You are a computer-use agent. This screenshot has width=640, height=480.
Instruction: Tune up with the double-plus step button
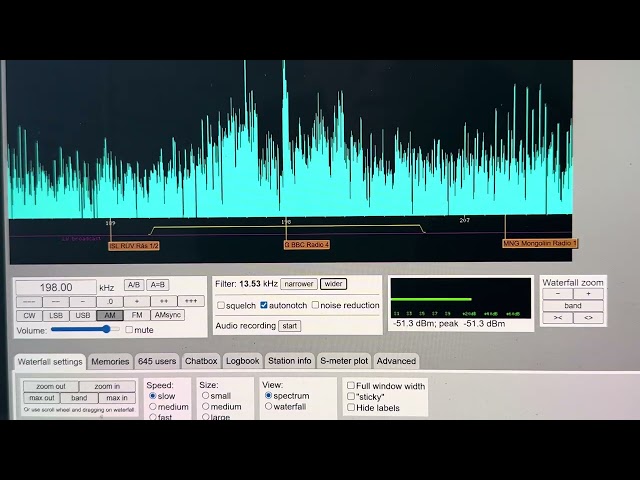click(164, 302)
